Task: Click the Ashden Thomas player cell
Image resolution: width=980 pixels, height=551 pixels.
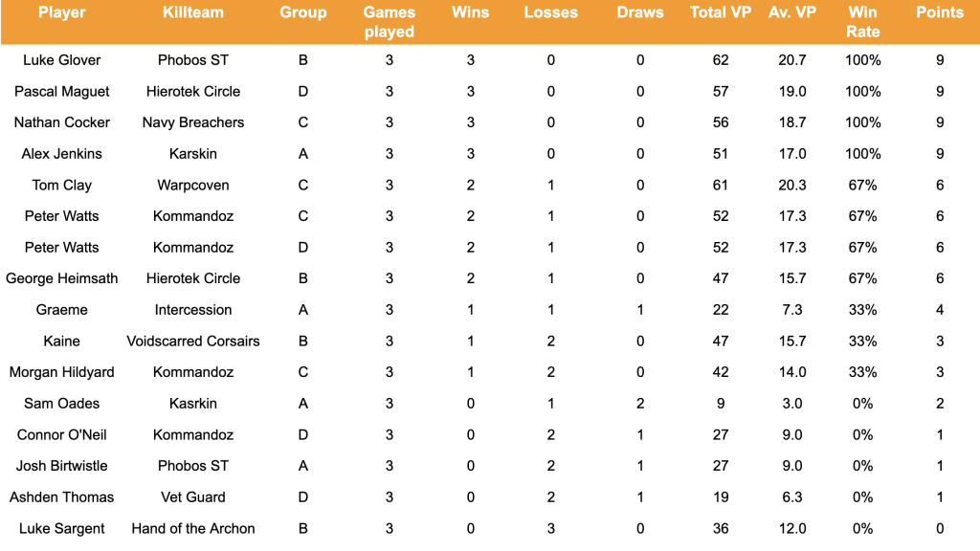Action: tap(62, 497)
